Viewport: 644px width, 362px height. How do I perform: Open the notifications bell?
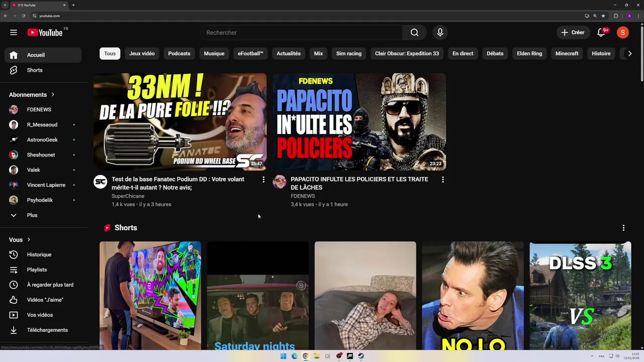click(x=601, y=33)
